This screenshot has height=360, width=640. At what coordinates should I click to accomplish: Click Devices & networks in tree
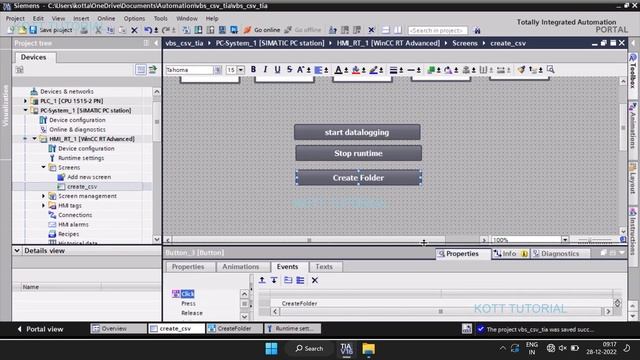67,91
